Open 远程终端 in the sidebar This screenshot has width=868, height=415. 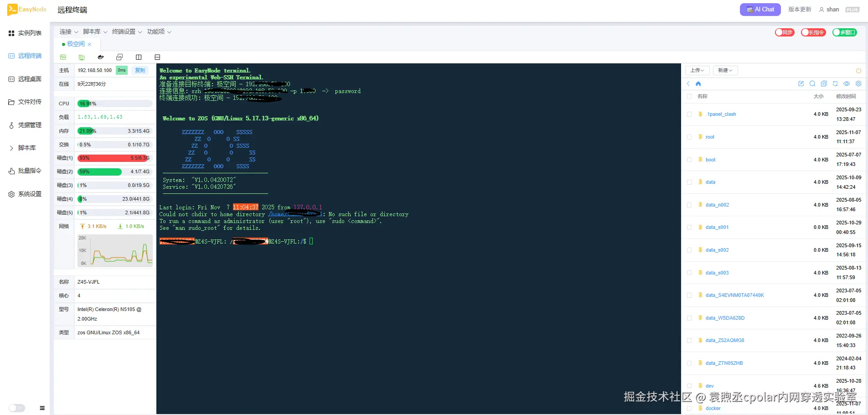[x=25, y=56]
